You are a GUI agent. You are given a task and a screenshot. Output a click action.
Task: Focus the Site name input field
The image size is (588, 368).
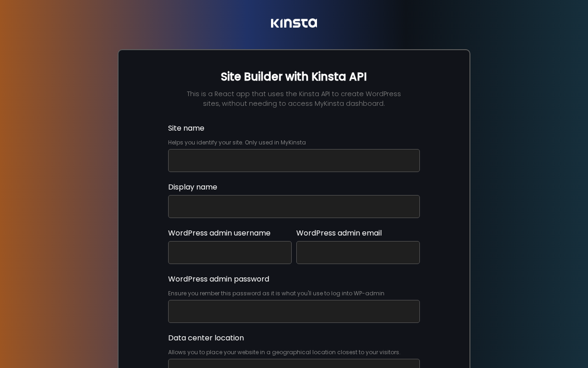[x=294, y=161]
